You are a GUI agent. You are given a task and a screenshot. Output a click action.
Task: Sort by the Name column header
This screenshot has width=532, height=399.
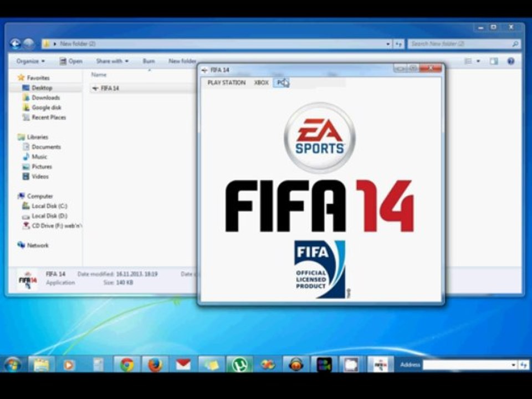coord(99,74)
